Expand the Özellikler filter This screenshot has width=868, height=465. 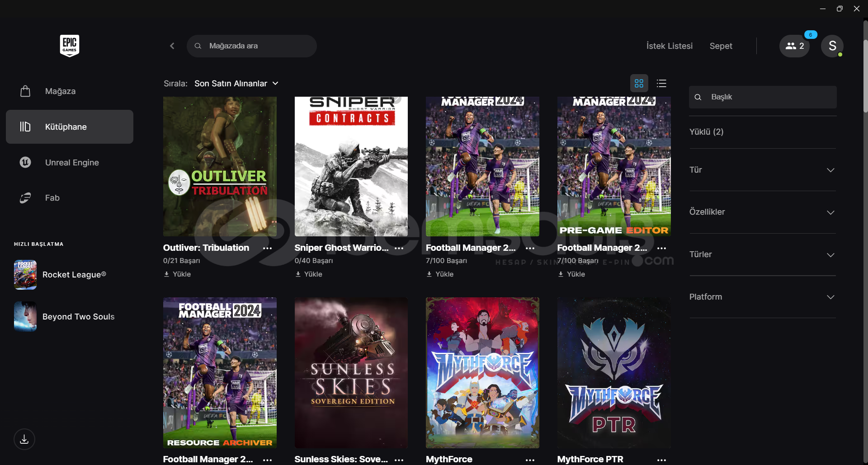(763, 212)
